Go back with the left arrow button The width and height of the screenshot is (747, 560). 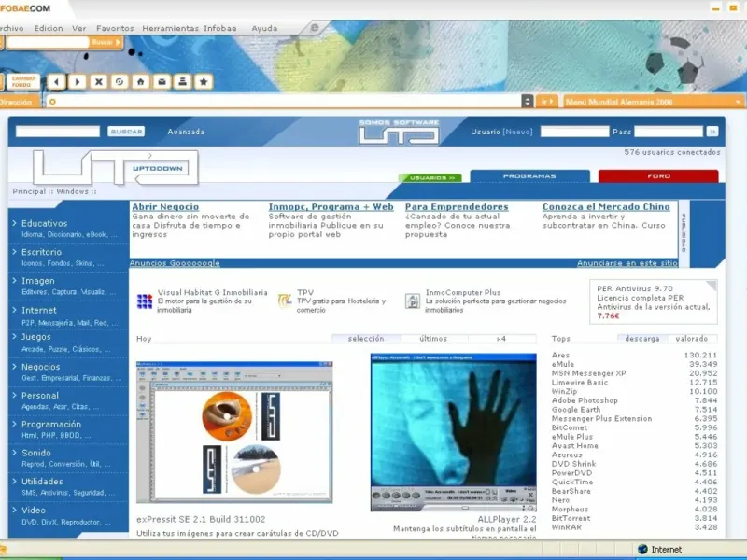56,82
